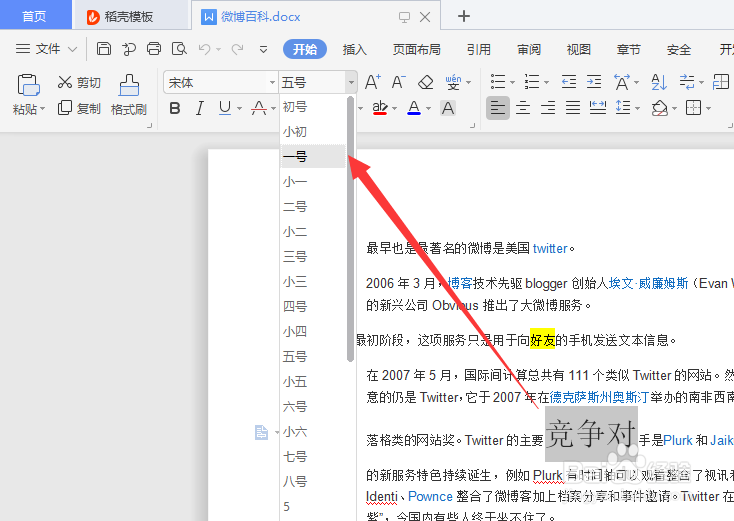Click the distributed alignment icon
The height and width of the screenshot is (521, 734).
point(598,108)
